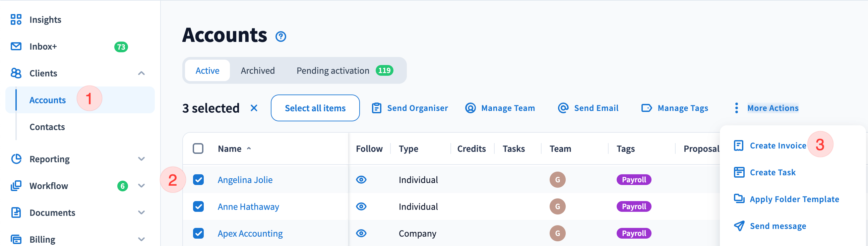
Task: Expand the Reporting sidebar section
Action: pos(141,159)
